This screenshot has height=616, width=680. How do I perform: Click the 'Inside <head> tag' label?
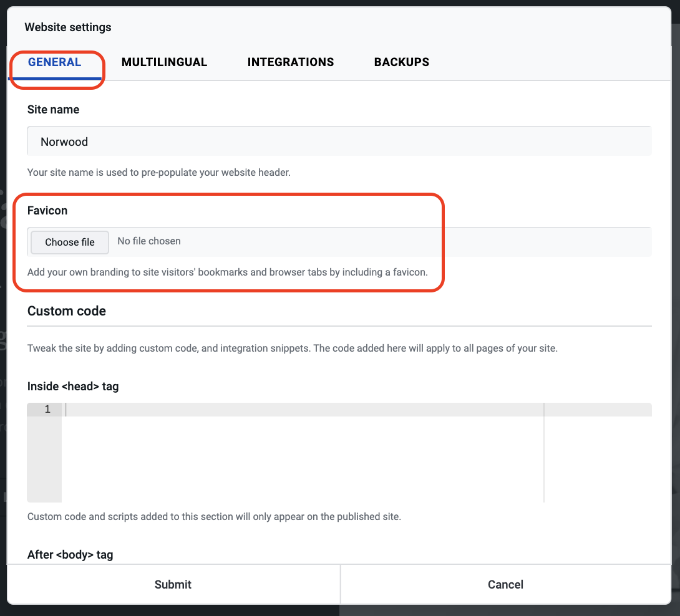[73, 386]
